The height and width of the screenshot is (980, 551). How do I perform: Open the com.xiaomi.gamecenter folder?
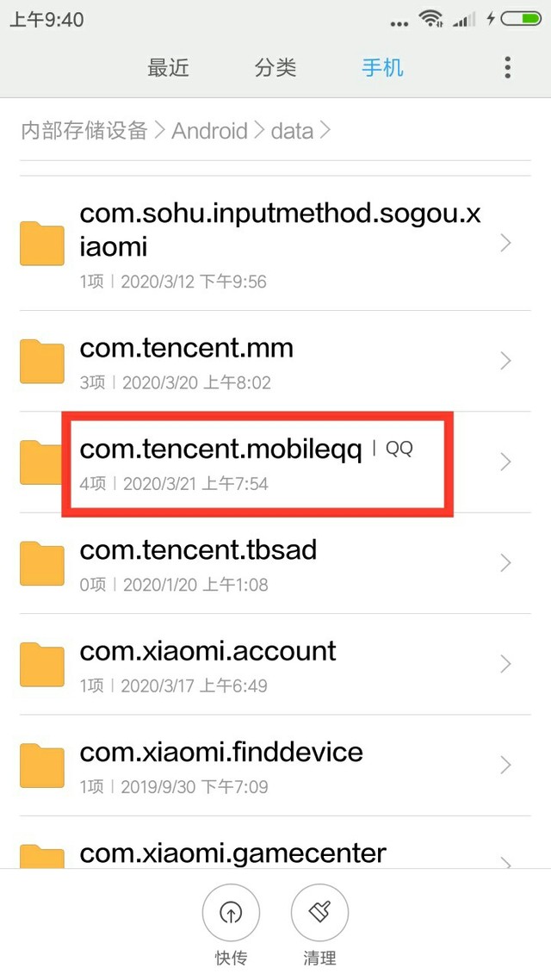click(x=275, y=853)
